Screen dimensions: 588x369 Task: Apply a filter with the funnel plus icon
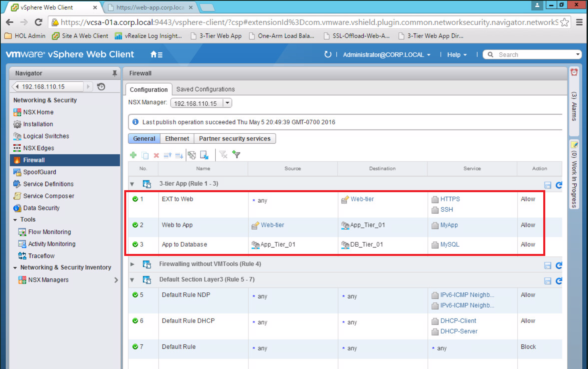click(x=236, y=155)
